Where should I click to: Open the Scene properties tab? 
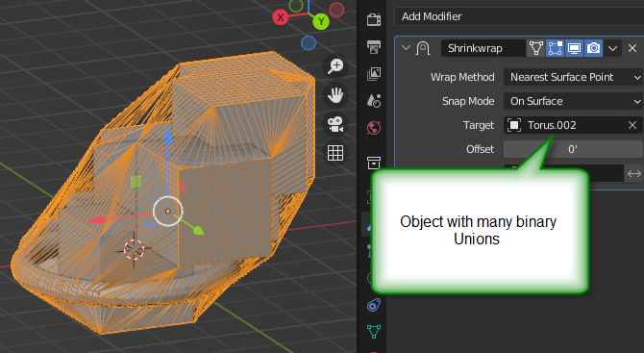pyautogui.click(x=374, y=101)
